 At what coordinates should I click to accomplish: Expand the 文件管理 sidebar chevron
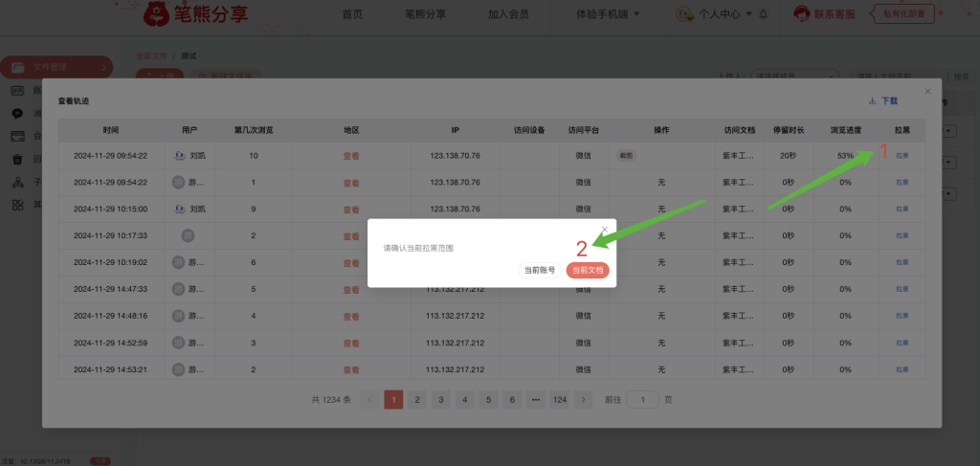point(103,68)
